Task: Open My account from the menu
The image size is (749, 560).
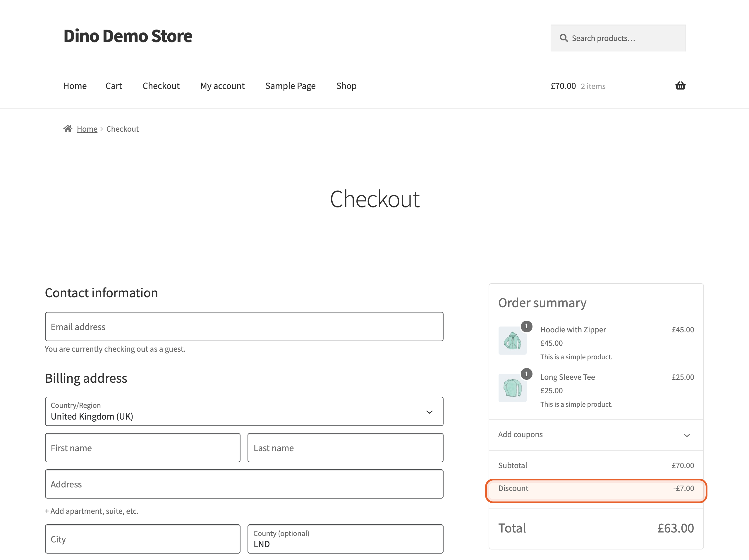Action: [x=222, y=86]
